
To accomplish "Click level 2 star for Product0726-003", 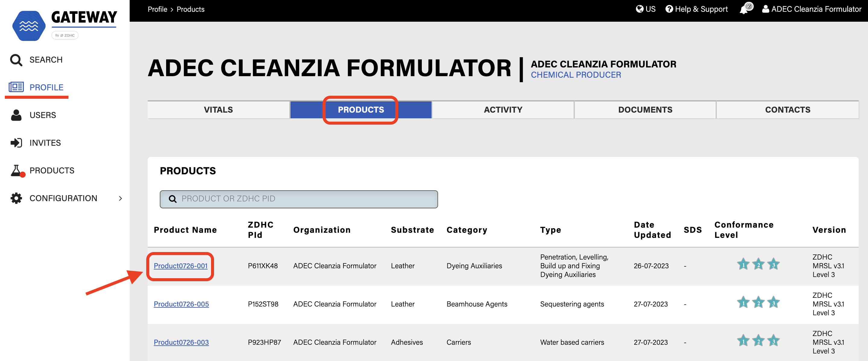I will point(758,341).
